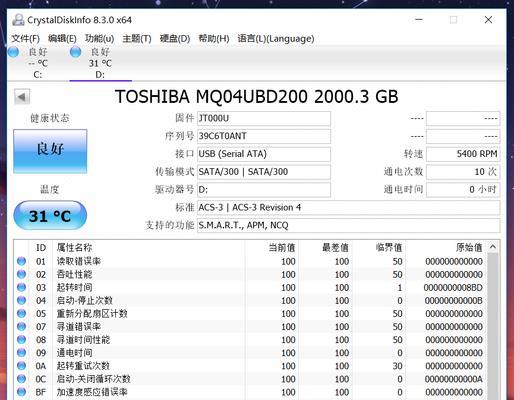Click the attribute name 重新分配扇区计数

pos(92,314)
